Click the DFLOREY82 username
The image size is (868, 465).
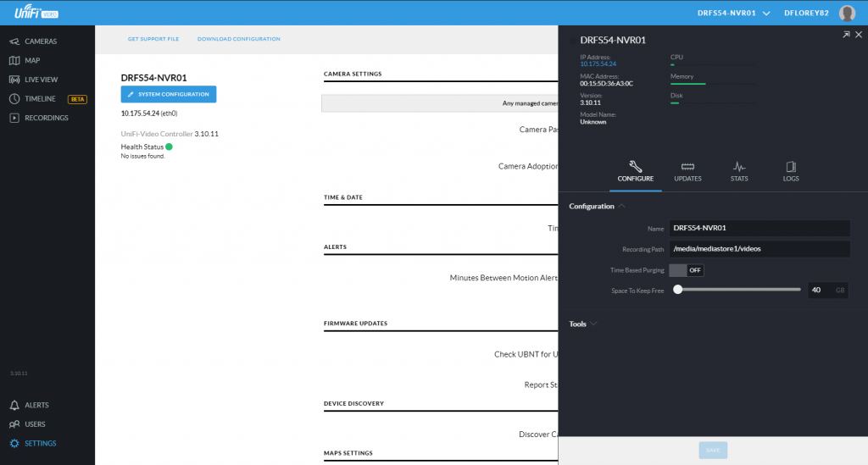tap(806, 13)
